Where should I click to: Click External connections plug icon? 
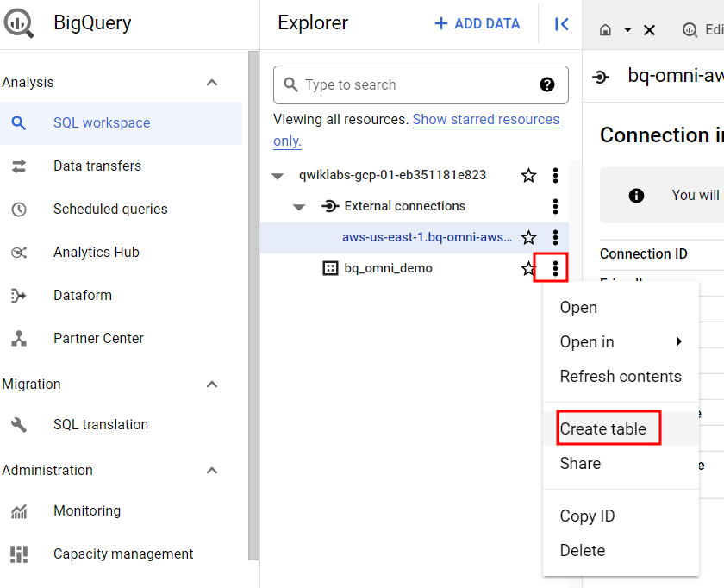(330, 206)
